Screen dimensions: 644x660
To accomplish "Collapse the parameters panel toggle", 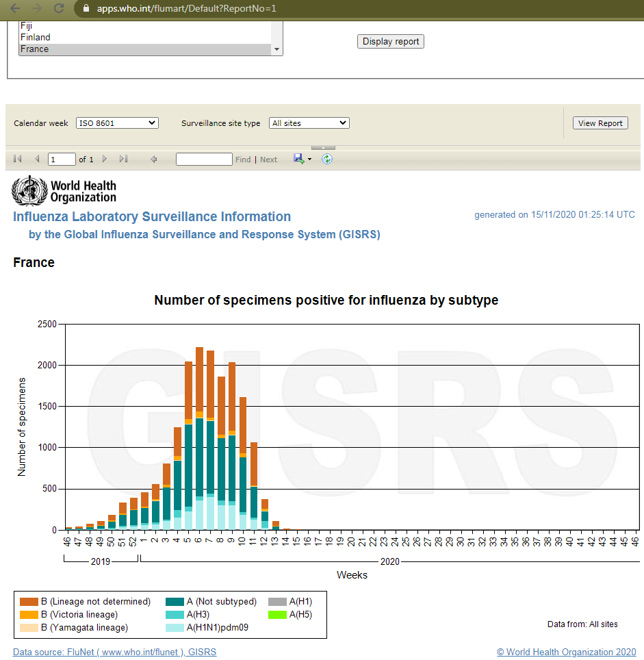I will (x=323, y=147).
